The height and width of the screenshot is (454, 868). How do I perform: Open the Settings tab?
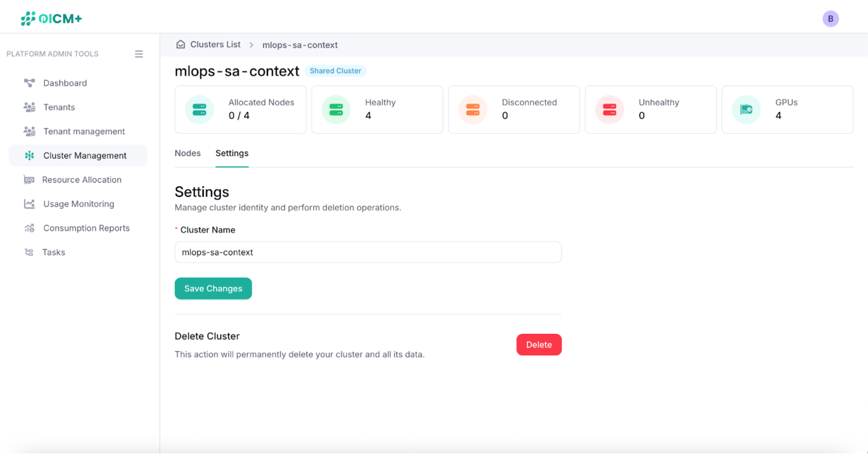(232, 153)
